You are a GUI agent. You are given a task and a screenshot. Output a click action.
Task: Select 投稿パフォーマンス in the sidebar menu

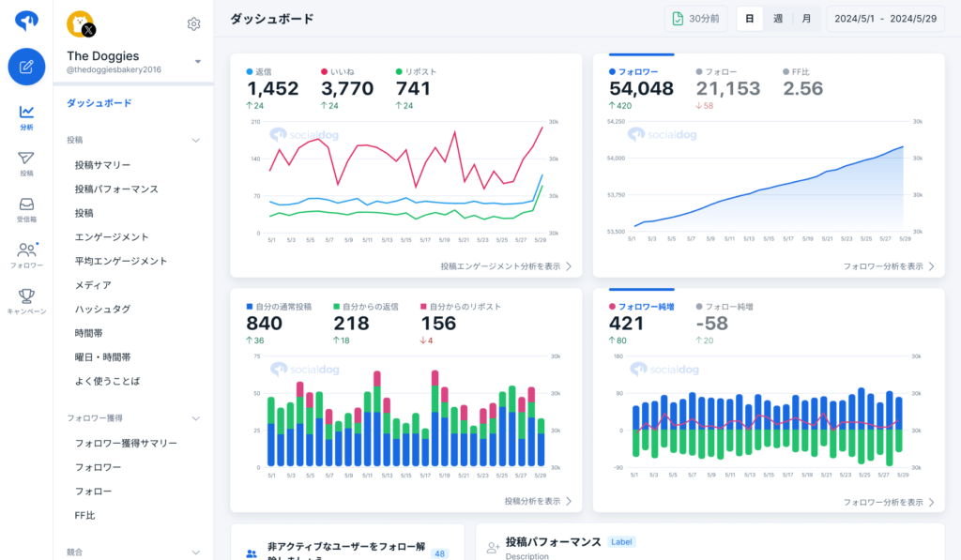tap(116, 189)
